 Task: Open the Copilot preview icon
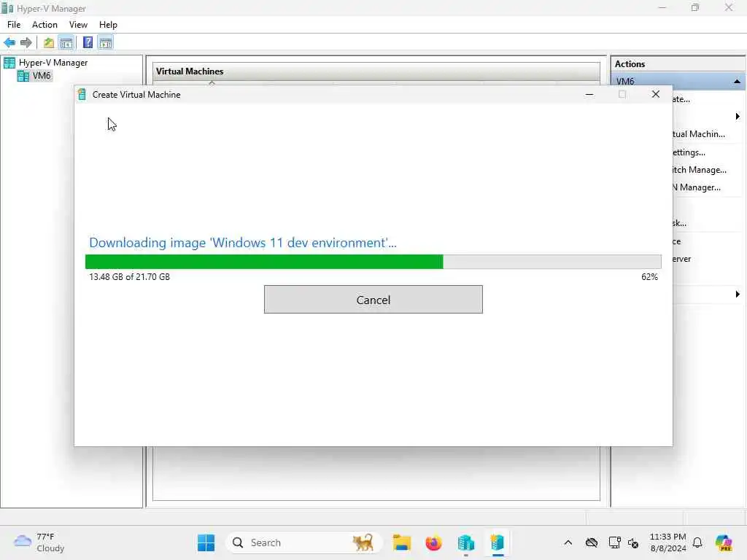click(x=723, y=542)
